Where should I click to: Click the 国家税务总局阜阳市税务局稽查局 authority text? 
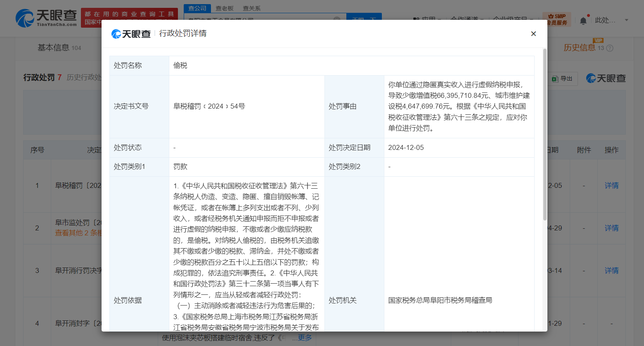click(440, 300)
